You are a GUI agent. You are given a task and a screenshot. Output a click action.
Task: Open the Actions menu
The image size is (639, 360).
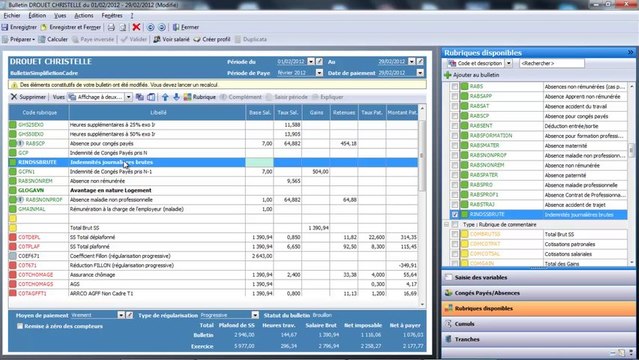[x=84, y=15]
